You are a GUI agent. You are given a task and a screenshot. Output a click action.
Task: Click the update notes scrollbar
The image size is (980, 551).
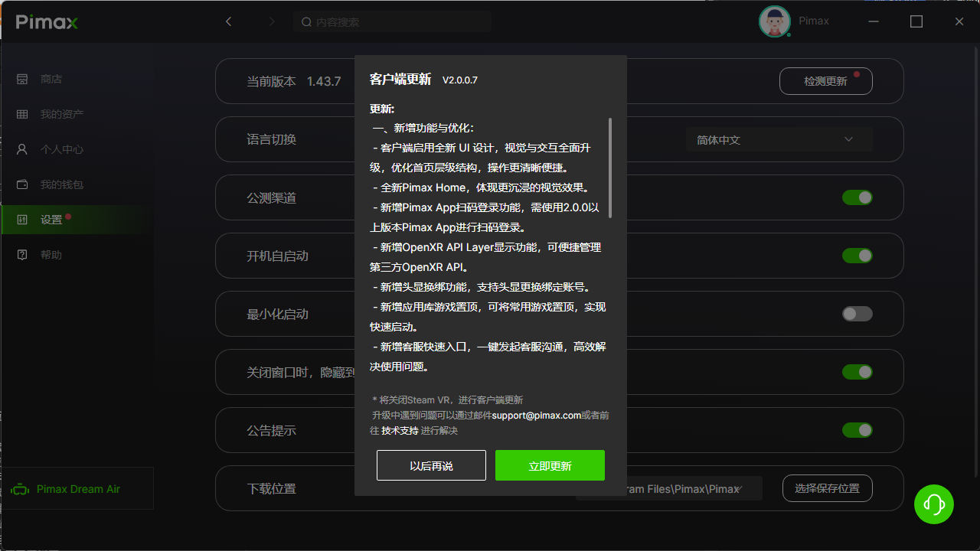pyautogui.click(x=610, y=168)
